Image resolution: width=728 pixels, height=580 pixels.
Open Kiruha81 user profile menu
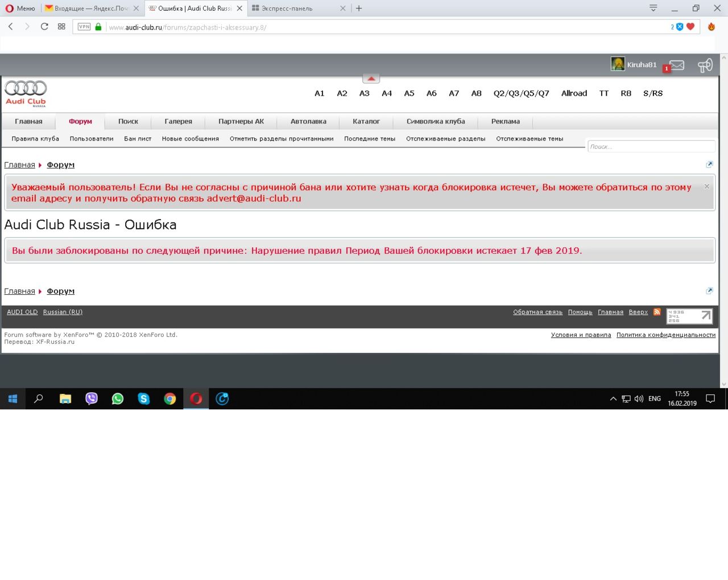642,65
